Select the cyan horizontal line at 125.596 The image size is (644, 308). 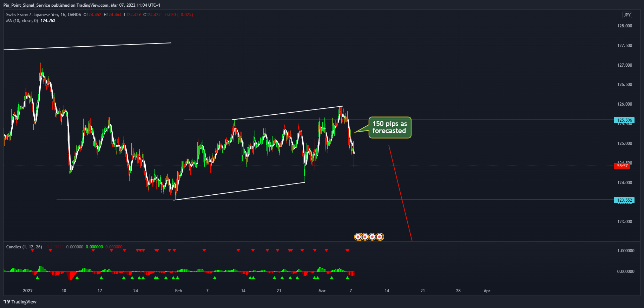(x=399, y=120)
